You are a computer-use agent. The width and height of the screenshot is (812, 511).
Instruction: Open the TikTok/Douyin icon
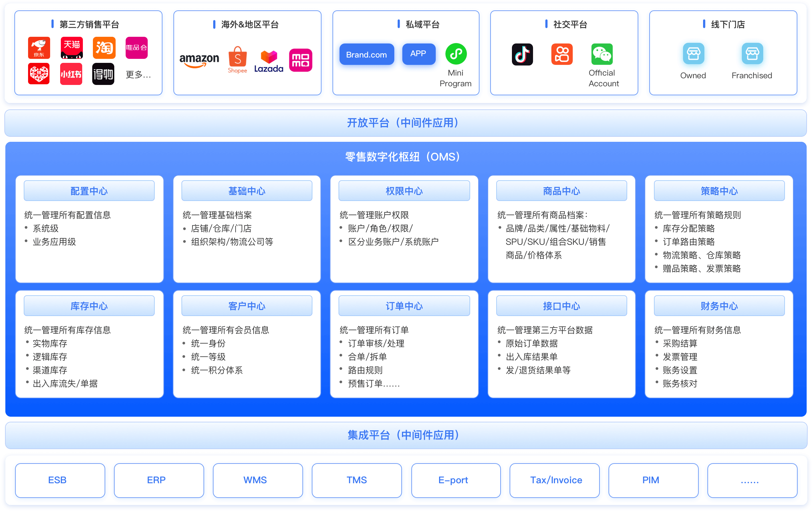click(522, 54)
